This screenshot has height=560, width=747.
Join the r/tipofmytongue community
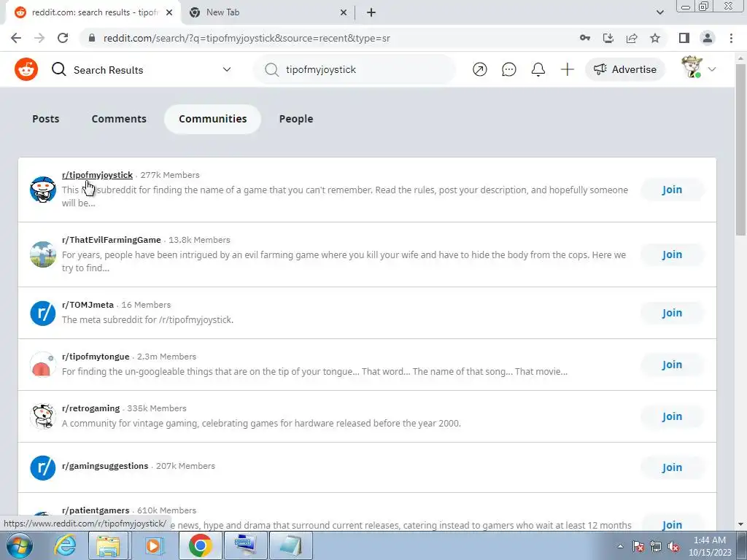(672, 365)
